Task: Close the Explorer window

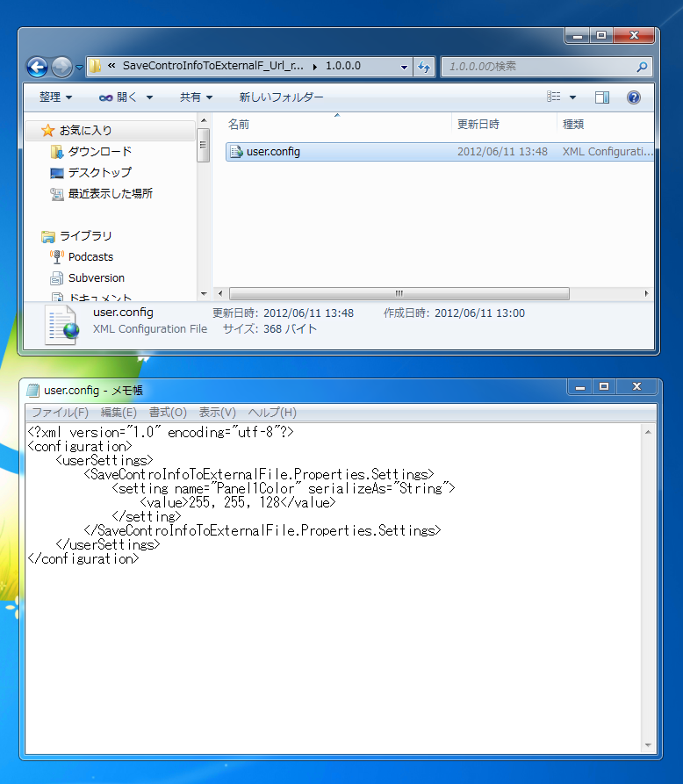Action: pos(634,35)
